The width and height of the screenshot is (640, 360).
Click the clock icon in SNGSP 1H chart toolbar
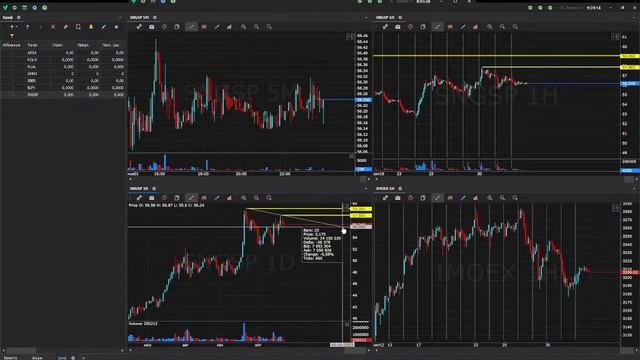pyautogui.click(x=410, y=27)
